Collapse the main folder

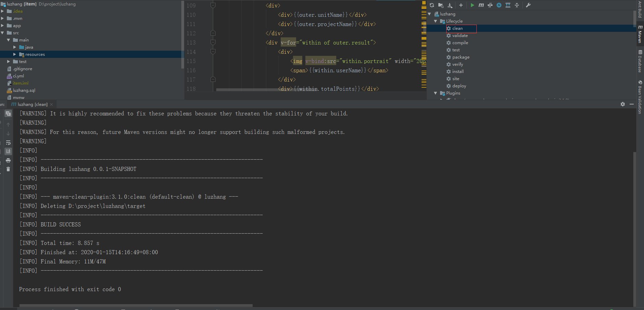9,40
